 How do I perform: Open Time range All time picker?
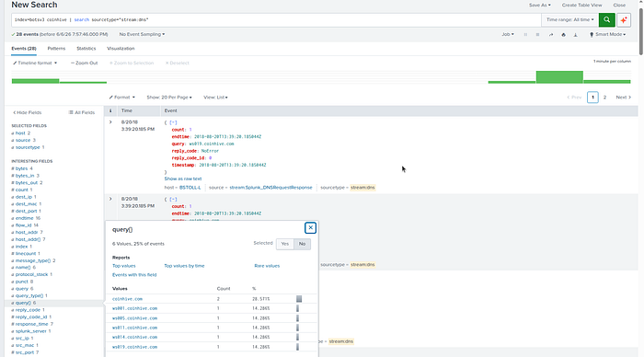pyautogui.click(x=570, y=19)
